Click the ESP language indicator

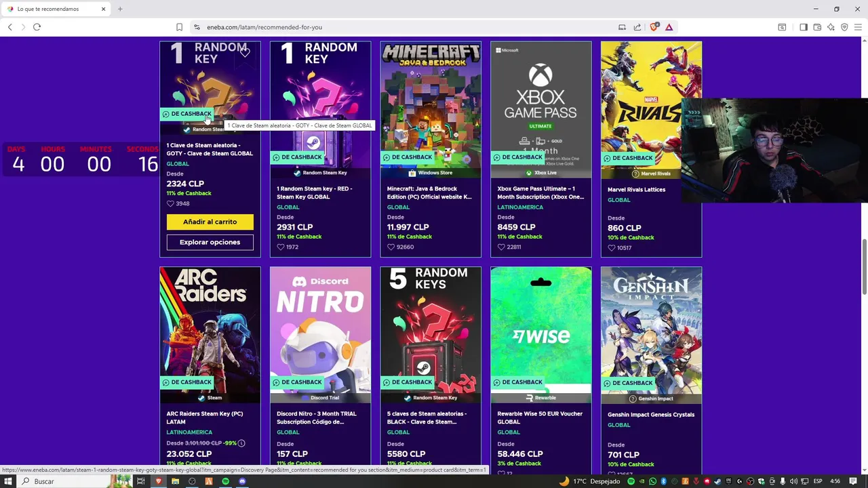point(818,481)
